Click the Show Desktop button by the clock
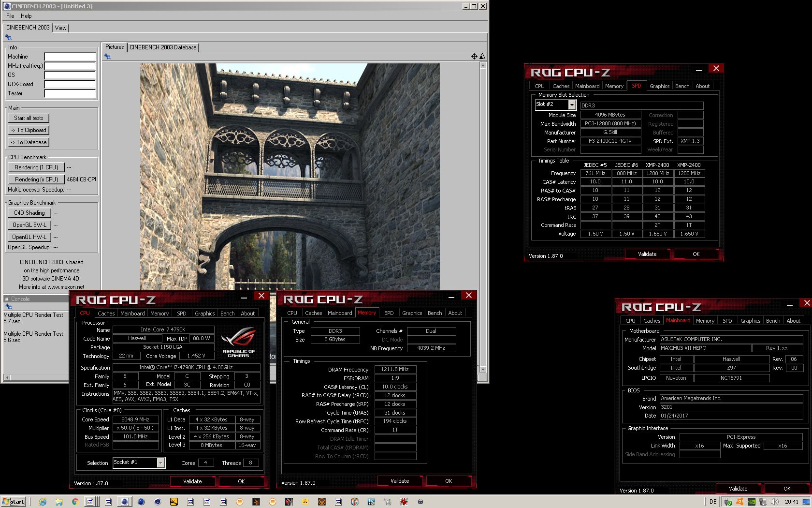Viewport: 812px width, 508px height. [806, 502]
